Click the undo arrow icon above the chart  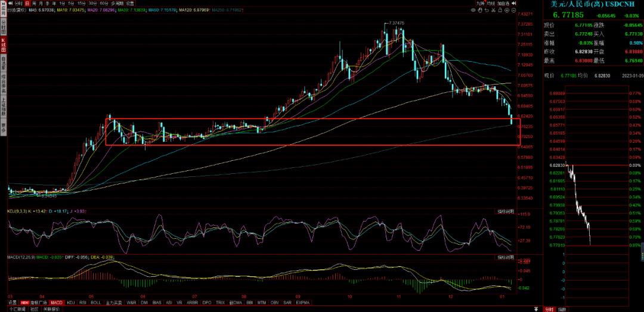click(x=487, y=10)
